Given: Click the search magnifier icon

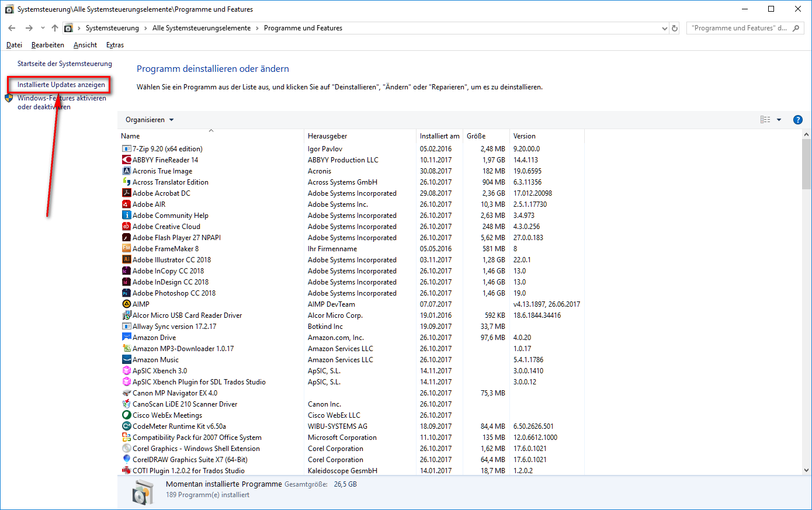Looking at the screenshot, I should tap(796, 28).
